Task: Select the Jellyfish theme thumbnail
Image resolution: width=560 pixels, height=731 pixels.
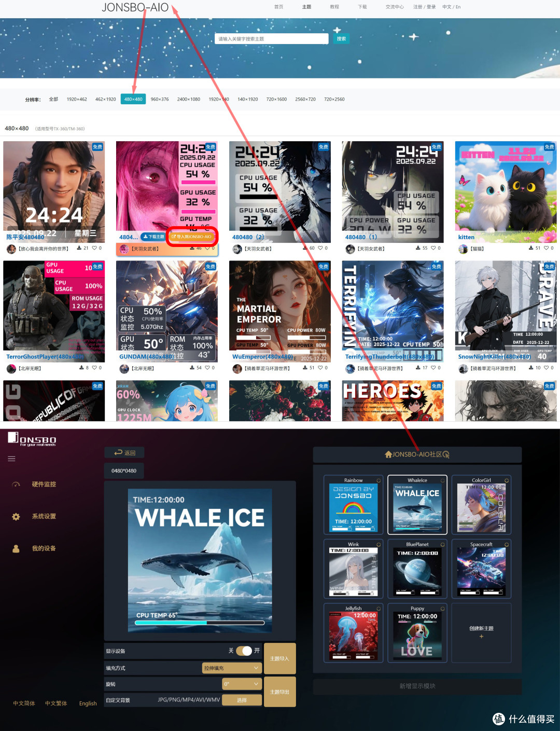Action: pyautogui.click(x=353, y=636)
